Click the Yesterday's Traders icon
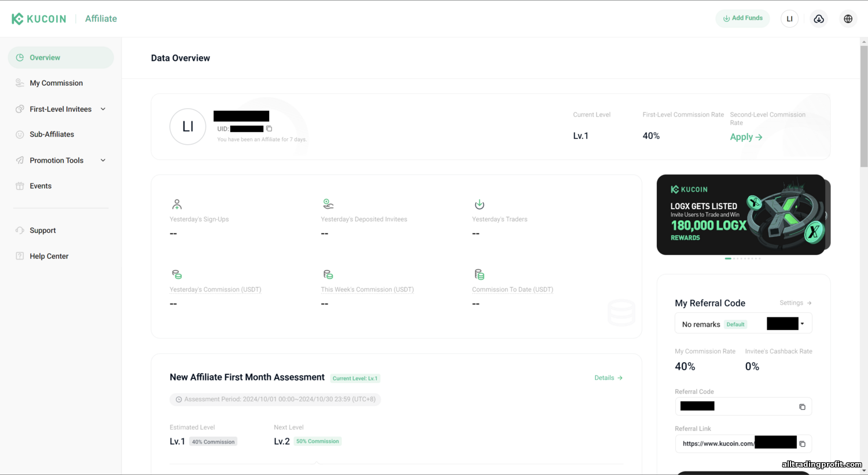 click(x=480, y=204)
